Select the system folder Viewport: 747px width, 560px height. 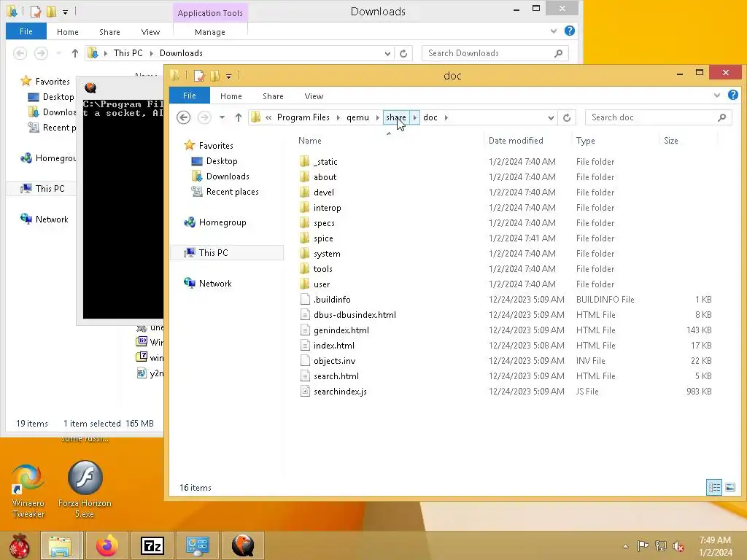click(327, 254)
